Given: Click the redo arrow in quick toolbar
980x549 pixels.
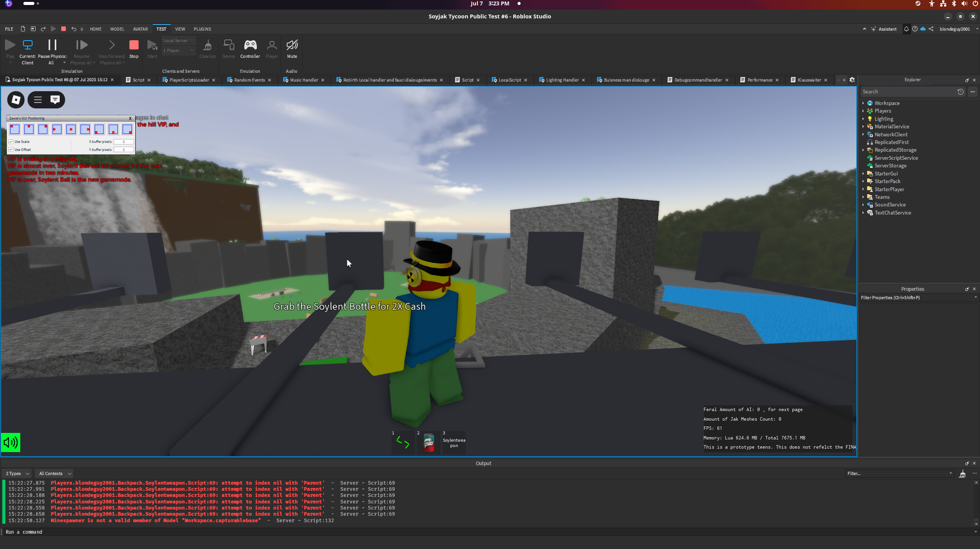Looking at the screenshot, I should tap(43, 29).
